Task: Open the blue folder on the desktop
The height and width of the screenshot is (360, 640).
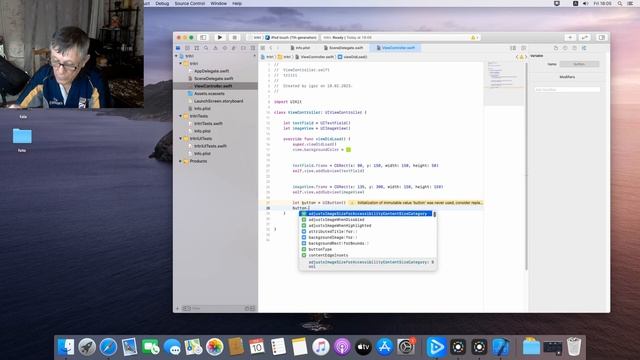Action: [x=22, y=136]
